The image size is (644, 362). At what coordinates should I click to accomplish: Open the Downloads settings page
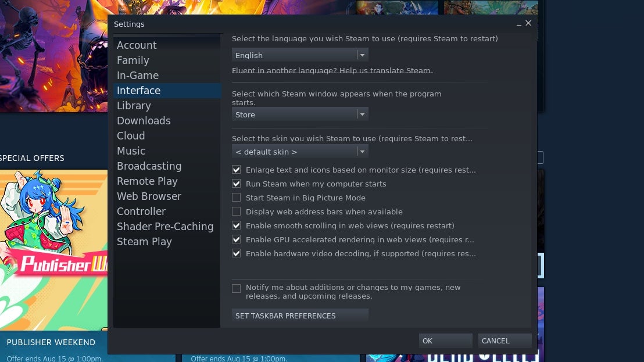tap(144, 120)
